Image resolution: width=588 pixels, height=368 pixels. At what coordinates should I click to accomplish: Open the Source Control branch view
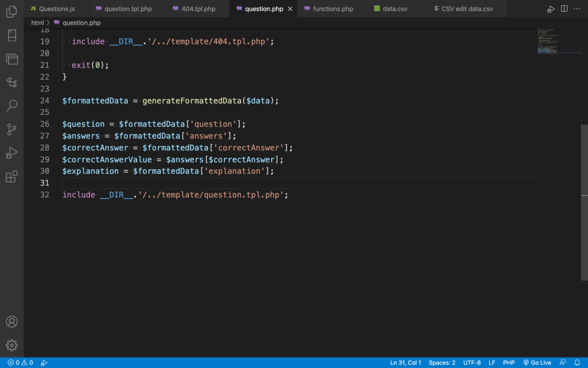pyautogui.click(x=12, y=129)
